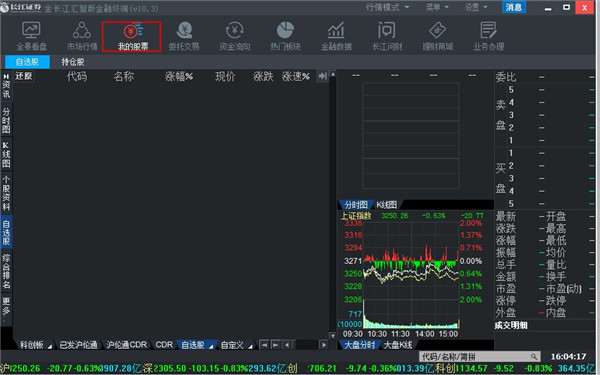The height and width of the screenshot is (375, 600).
Task: Expand the 设置 settings dropdown
Action: click(476, 7)
